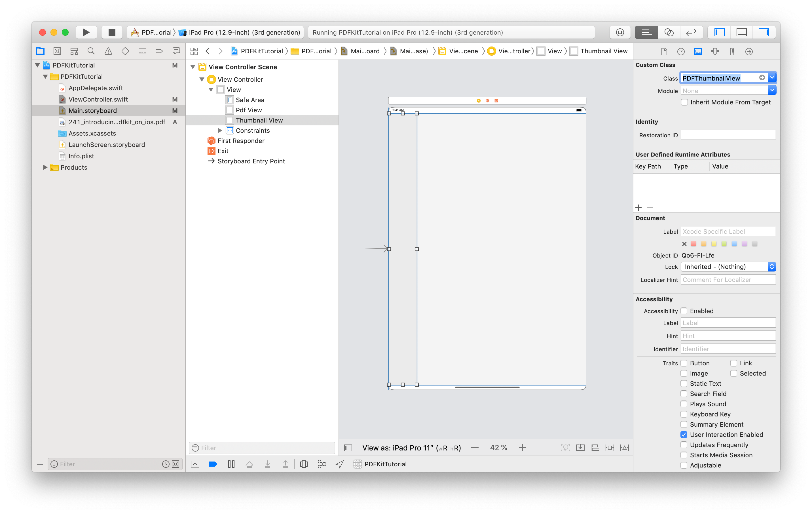Switch to the Identity inspector tab
The image size is (812, 514).
pyautogui.click(x=698, y=52)
